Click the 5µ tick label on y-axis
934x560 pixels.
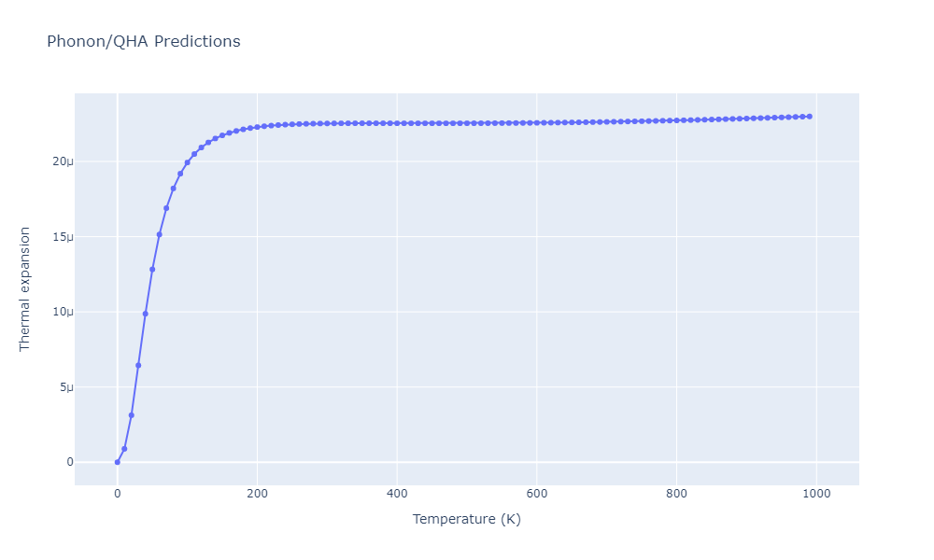[66, 387]
